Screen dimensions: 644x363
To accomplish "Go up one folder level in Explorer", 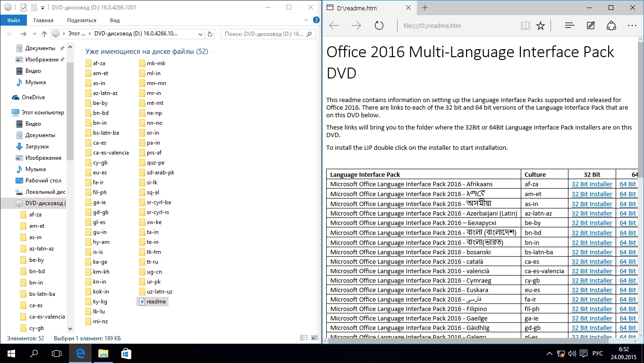I will 44,34.
